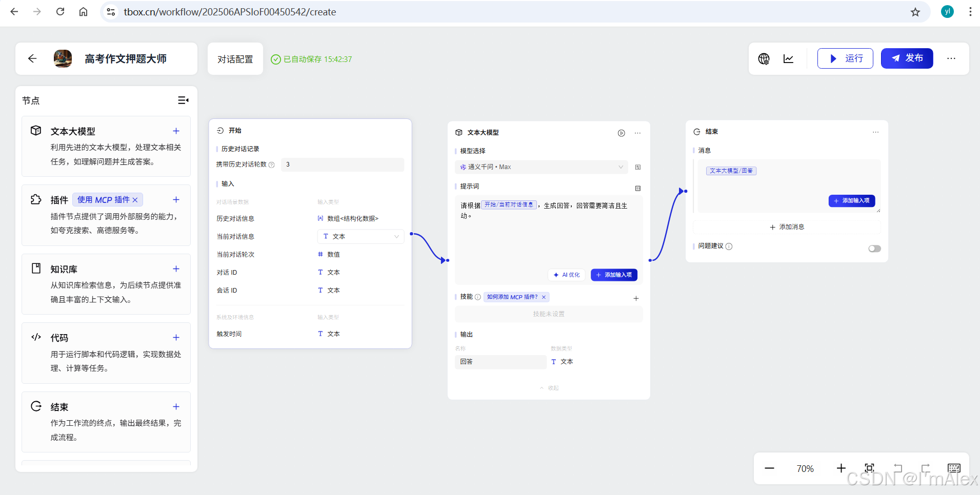Image resolution: width=980 pixels, height=495 pixels.
Task: Click the 已自动保存 status text
Action: click(x=317, y=59)
